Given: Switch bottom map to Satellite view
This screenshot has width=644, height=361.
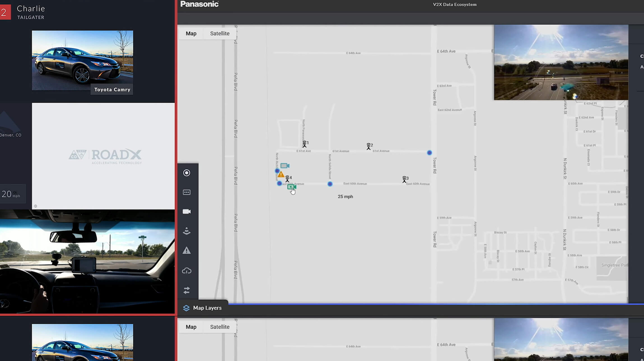Looking at the screenshot, I should (x=220, y=327).
